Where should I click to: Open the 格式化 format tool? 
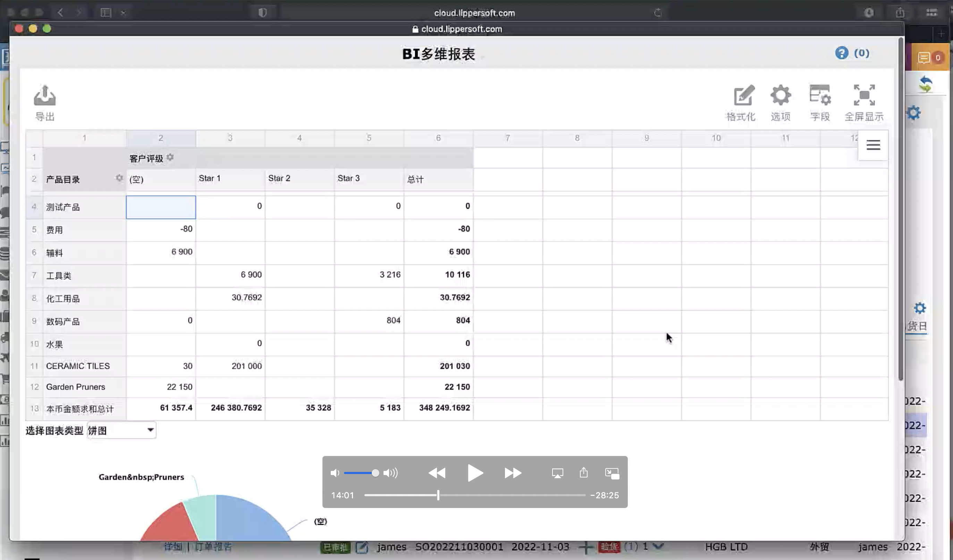click(743, 96)
